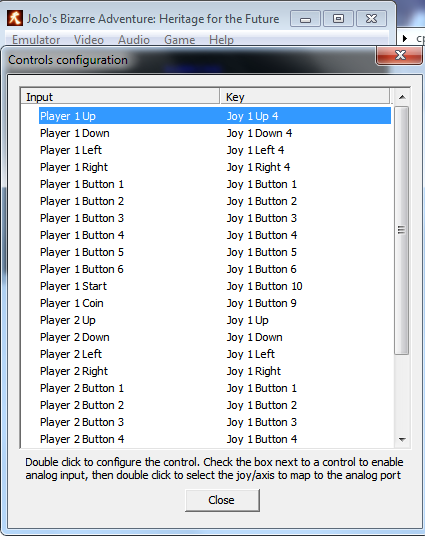This screenshot has height=540, width=425.
Task: Click 'Joy 1 Down' key for Player 2 Down
Action: (255, 337)
